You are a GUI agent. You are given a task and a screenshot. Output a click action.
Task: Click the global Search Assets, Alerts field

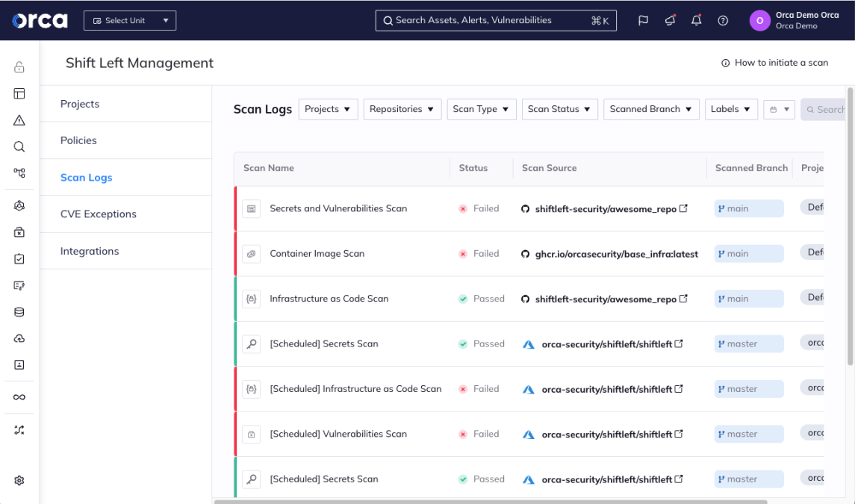(496, 21)
